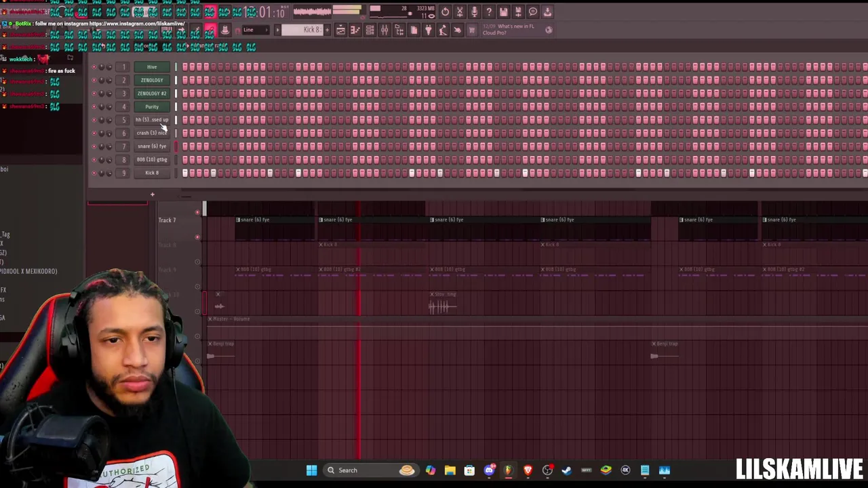Adjust the Hive channel volume knob
868x488 pixels.
pos(109,67)
